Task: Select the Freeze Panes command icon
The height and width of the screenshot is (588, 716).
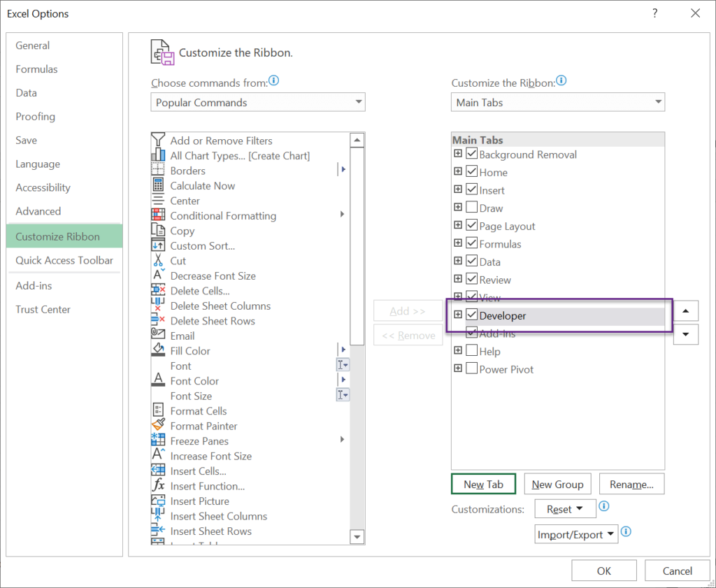Action: [159, 441]
